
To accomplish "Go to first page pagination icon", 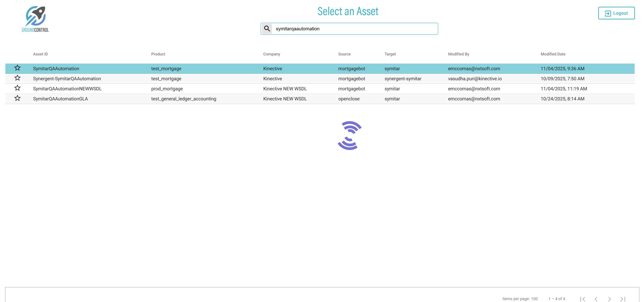I will tap(582, 299).
